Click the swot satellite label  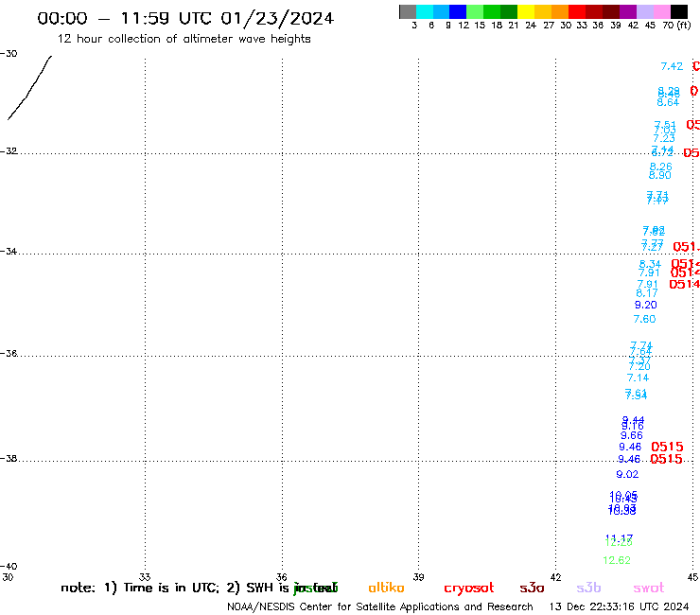pyautogui.click(x=649, y=589)
